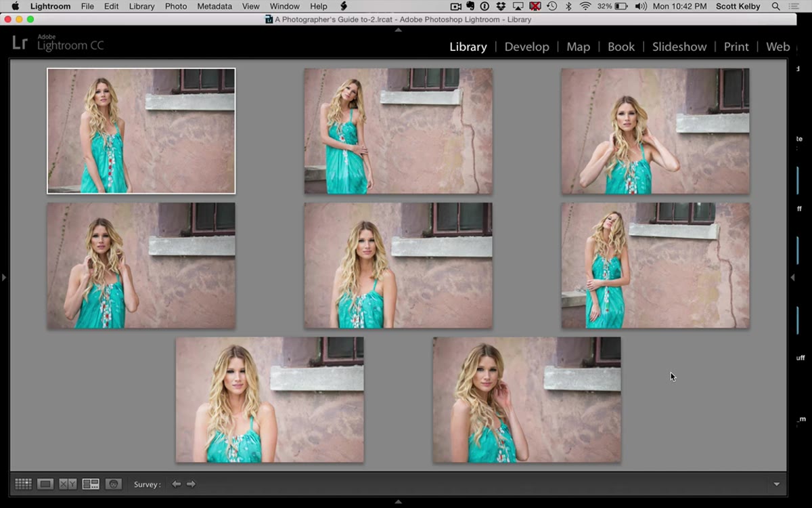Open the Edit menu
This screenshot has height=508, width=812.
coord(111,6)
